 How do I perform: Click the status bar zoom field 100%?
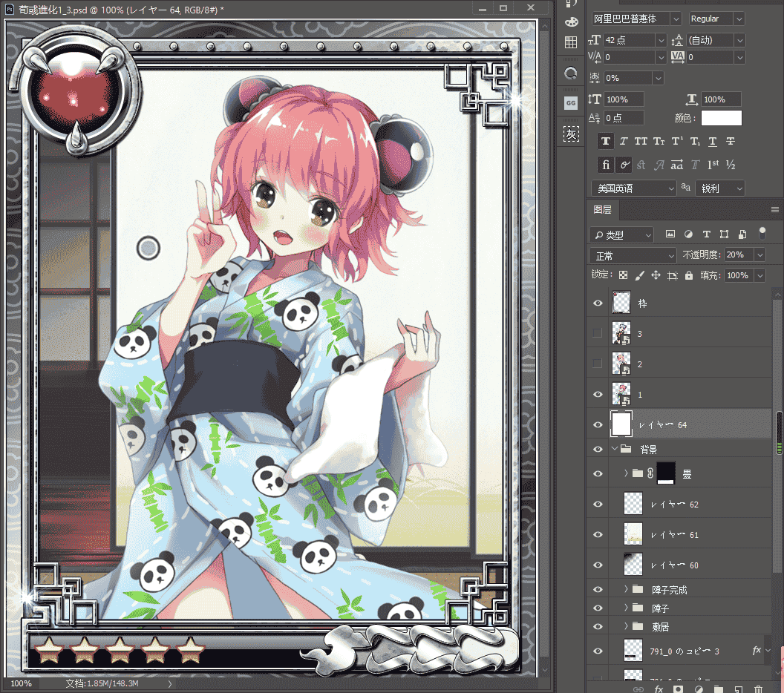[x=21, y=683]
